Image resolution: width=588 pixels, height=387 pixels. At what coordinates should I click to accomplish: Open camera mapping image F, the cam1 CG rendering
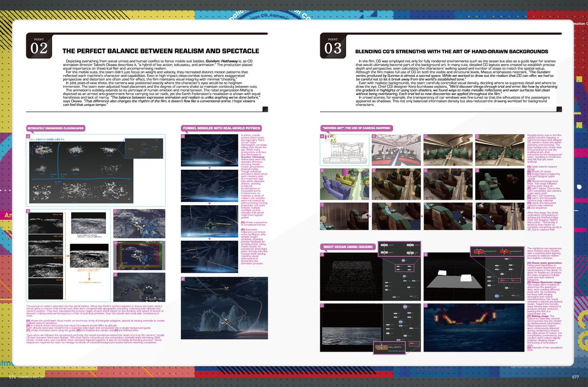pyautogui.click(x=396, y=183)
